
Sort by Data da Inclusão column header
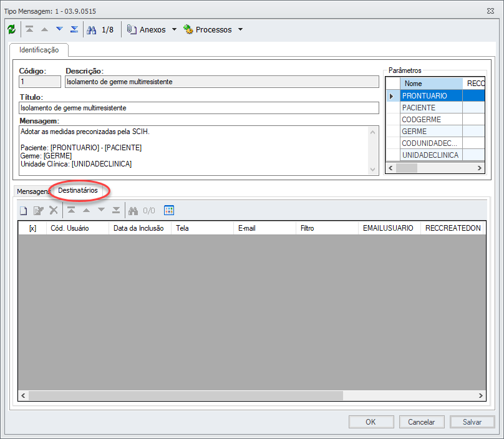point(140,228)
